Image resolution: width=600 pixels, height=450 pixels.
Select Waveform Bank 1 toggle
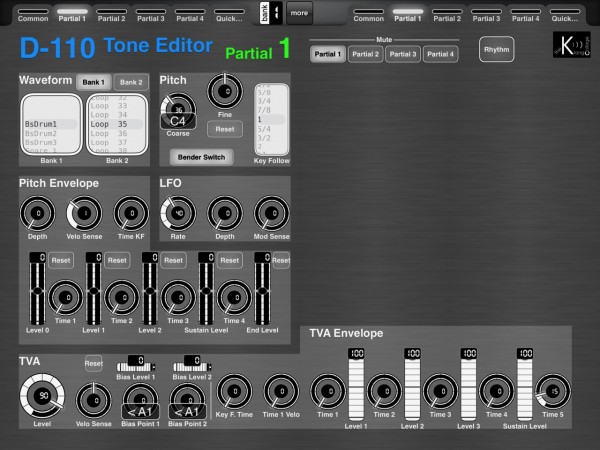93,82
